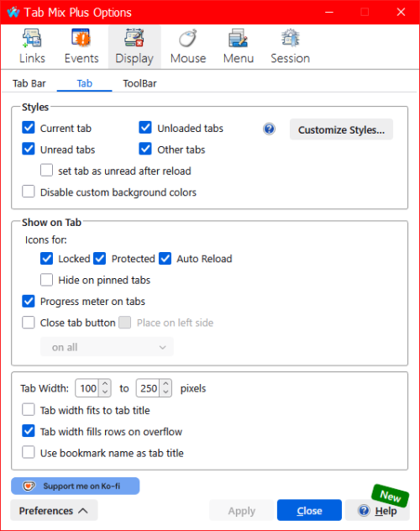Click the Apply button

click(x=241, y=510)
